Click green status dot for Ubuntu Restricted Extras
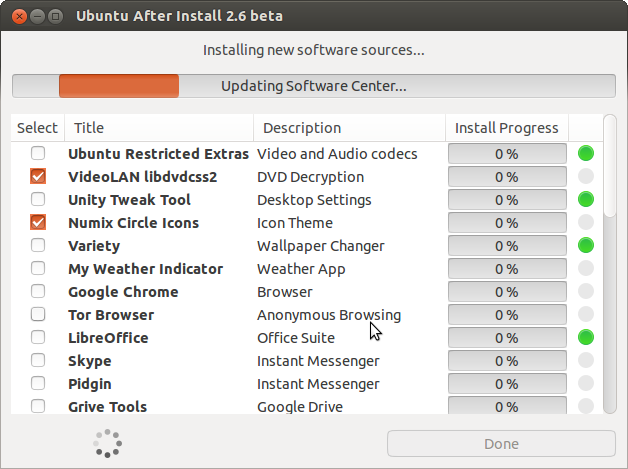 586,153
